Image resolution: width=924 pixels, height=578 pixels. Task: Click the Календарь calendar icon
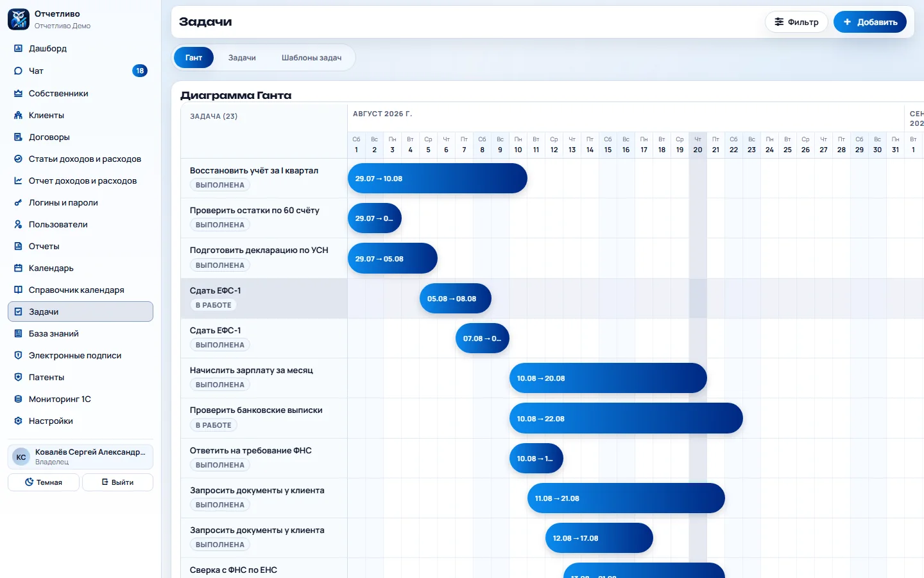click(18, 268)
